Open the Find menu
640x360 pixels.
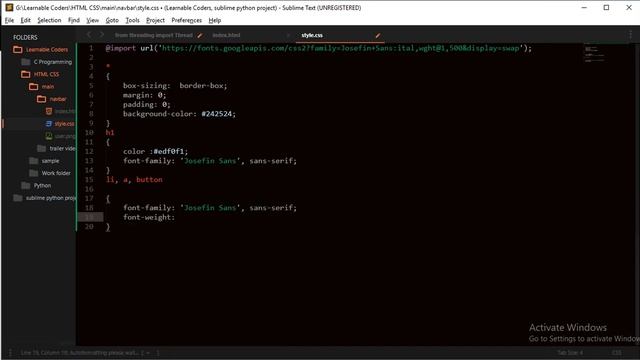73,20
